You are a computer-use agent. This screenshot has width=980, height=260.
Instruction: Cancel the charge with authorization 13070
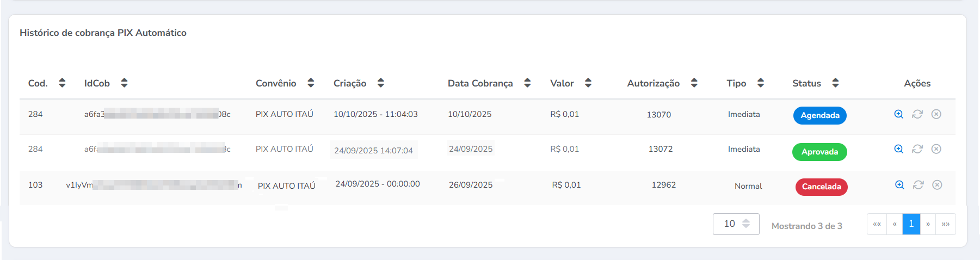(x=936, y=114)
